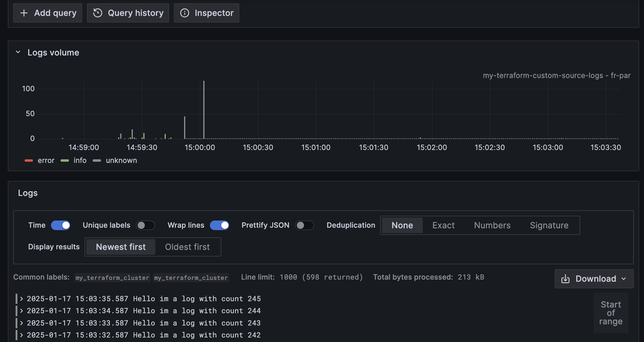The height and width of the screenshot is (342, 644).
Task: Disable the Time toggle
Action: click(x=61, y=225)
